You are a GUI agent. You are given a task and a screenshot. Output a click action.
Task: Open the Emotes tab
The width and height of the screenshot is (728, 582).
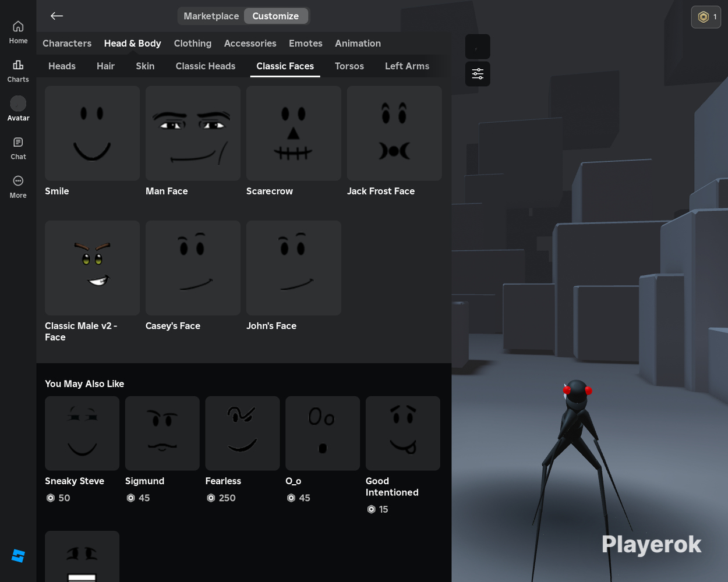click(306, 43)
